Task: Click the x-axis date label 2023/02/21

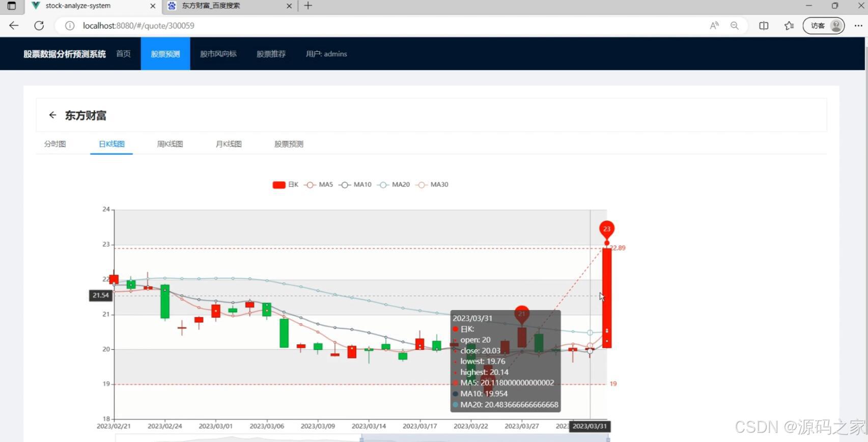Action: point(114,426)
